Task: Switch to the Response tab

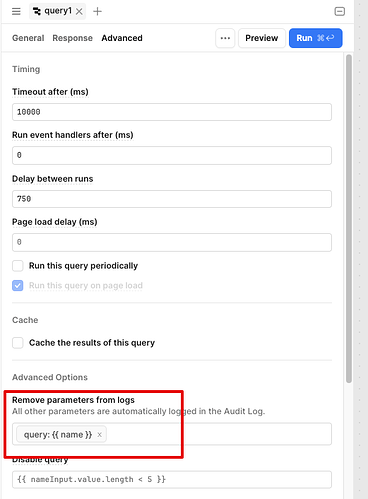Action: pos(72,38)
